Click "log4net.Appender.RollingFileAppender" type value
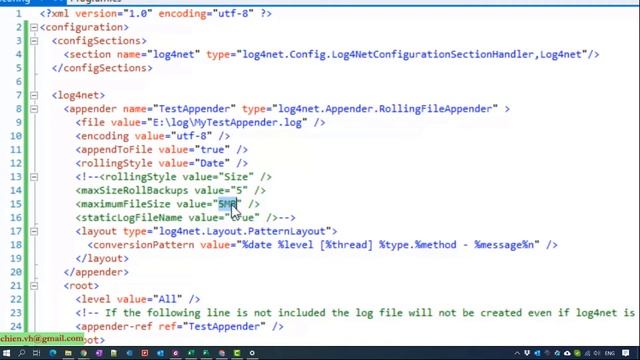The image size is (640, 360). tap(385, 109)
